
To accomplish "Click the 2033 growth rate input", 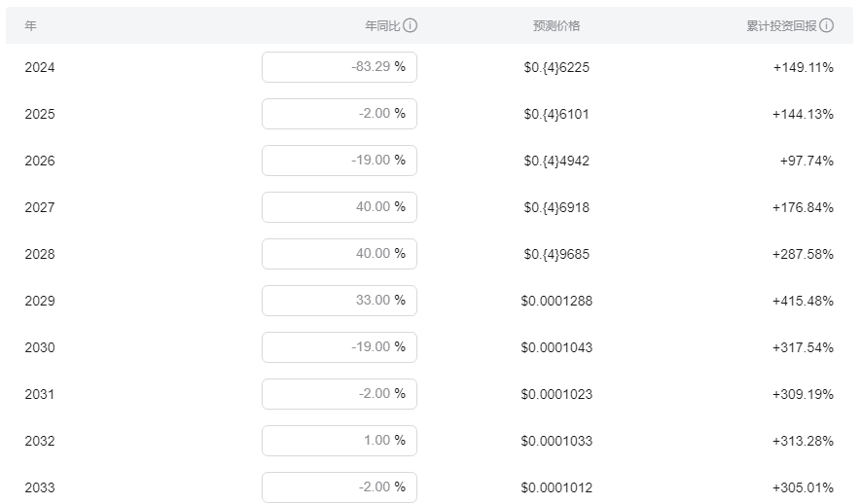I will (339, 486).
